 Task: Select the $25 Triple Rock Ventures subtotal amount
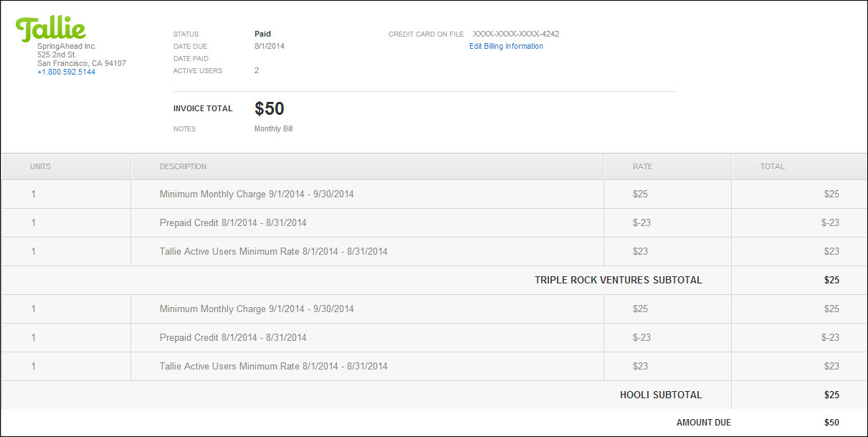(831, 280)
